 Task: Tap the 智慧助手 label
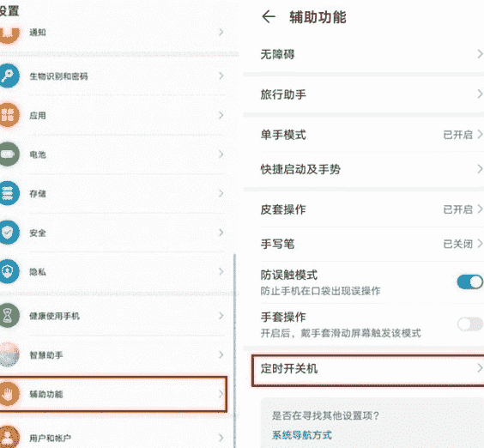point(46,355)
